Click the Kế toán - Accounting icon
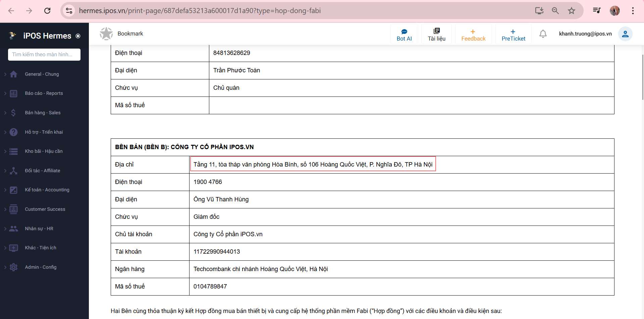 point(14,190)
